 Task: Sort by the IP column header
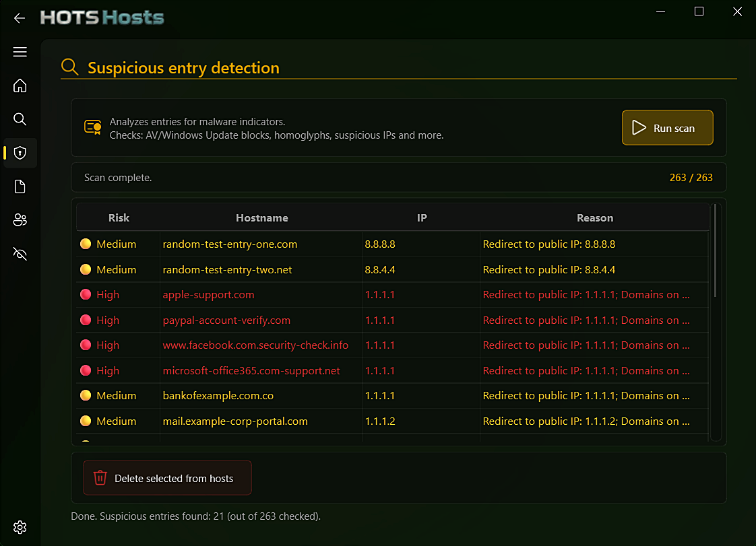coord(422,218)
